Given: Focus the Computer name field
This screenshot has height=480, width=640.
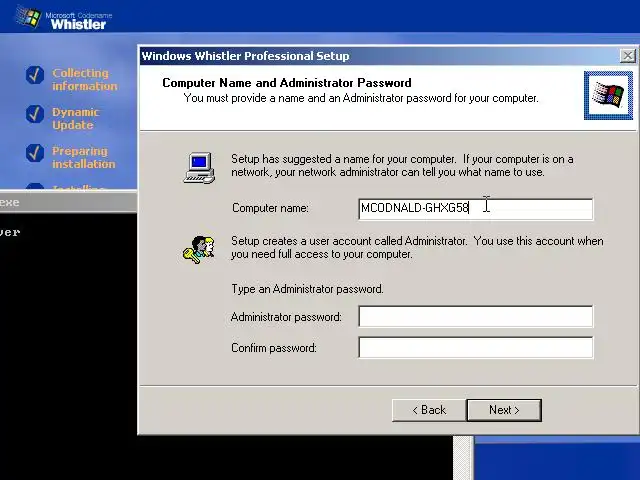Looking at the screenshot, I should click(476, 209).
